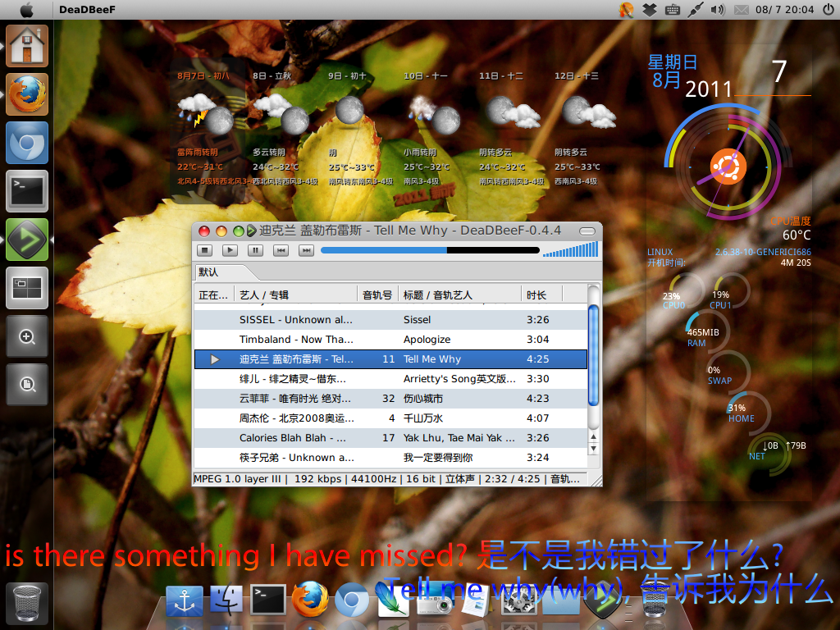840x630 pixels.
Task: Click DeaDBeeF icon in left launcher
Action: tap(27, 240)
